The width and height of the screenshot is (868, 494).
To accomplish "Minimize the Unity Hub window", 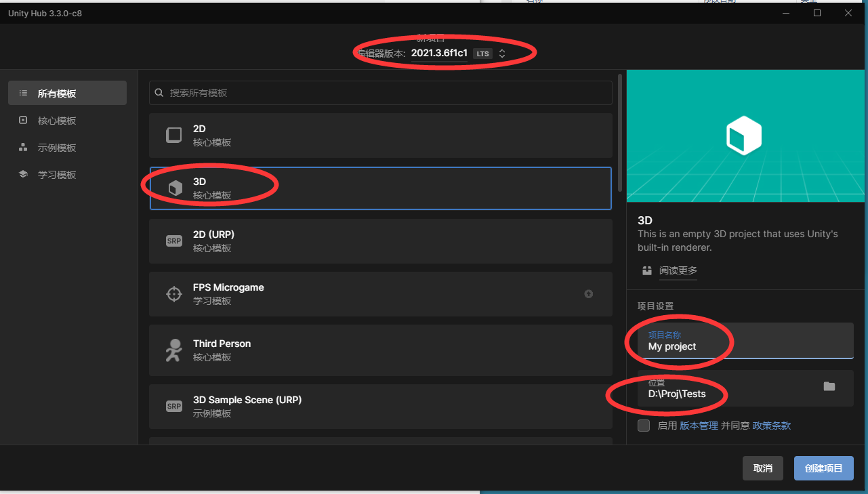I will point(787,13).
